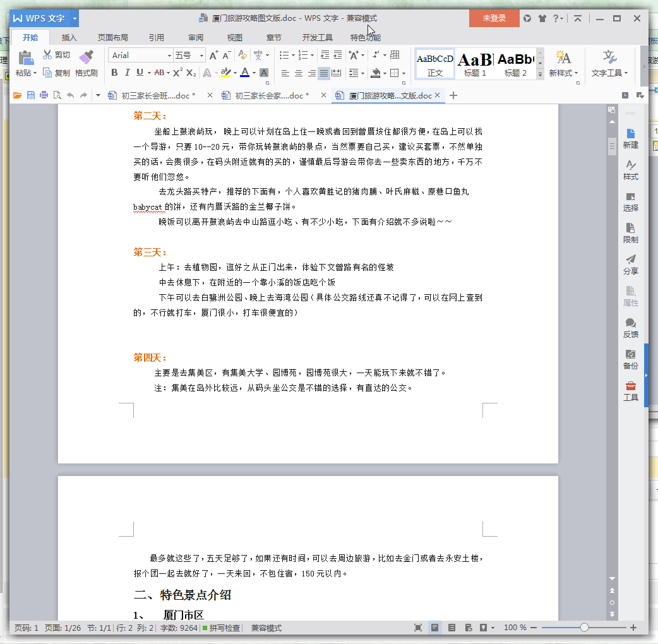Open the bullet list dropdown arrow
This screenshot has height=644, width=658.
(x=293, y=55)
